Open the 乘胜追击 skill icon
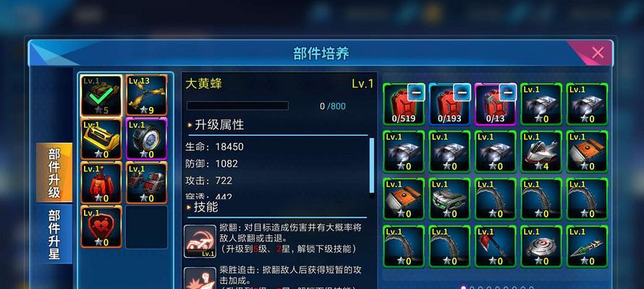 pyautogui.click(x=200, y=278)
